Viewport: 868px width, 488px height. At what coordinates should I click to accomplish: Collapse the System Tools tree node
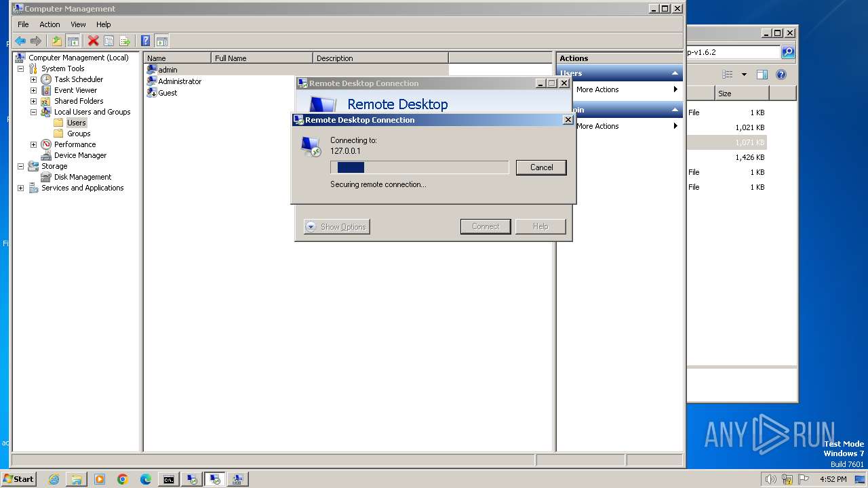(20, 68)
